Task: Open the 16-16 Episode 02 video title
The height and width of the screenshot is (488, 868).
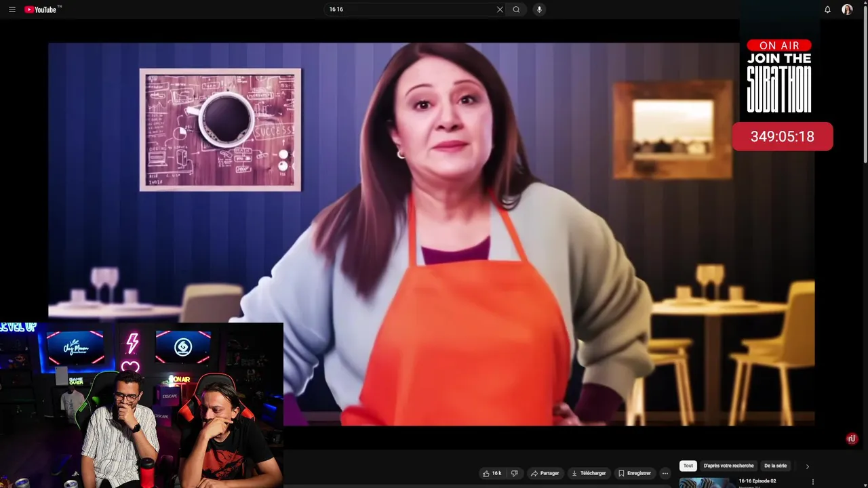Action: (757, 481)
